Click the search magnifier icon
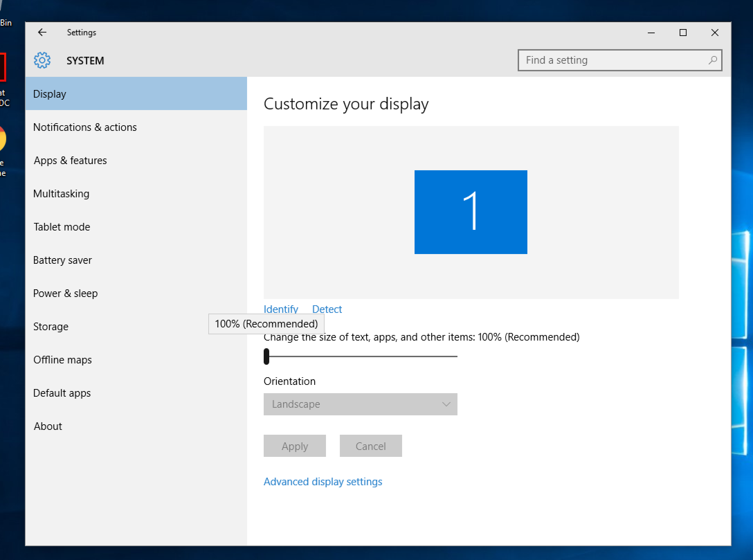Screen dimensions: 753x560 point(713,60)
